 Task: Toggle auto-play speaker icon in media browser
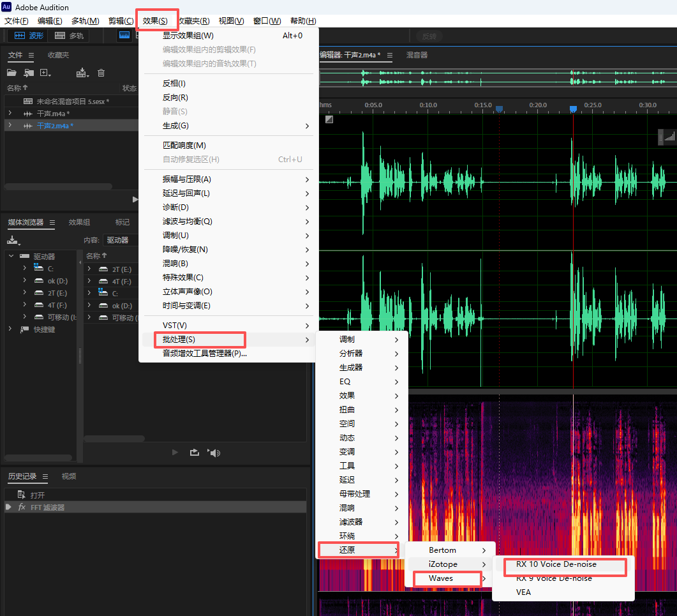(214, 453)
